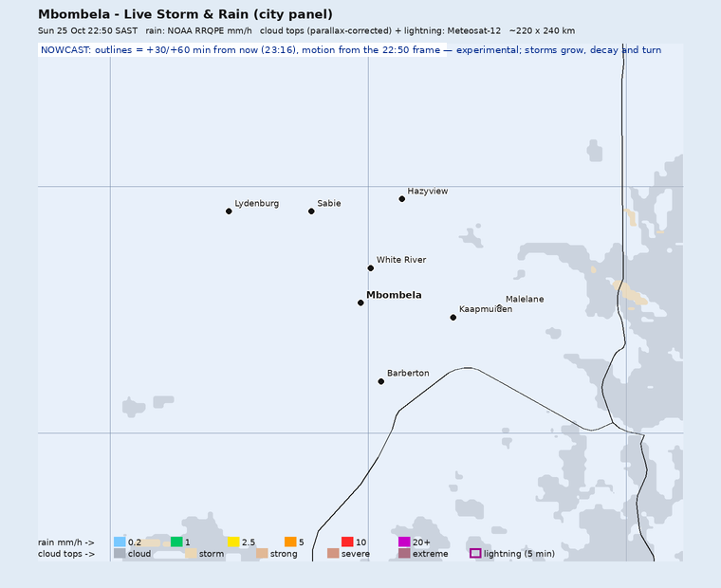
Task: Click the 'lightning (5 min)' legend label
Action: click(519, 554)
